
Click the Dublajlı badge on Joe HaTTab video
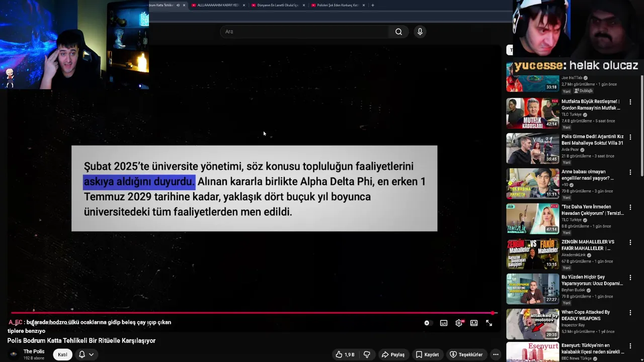click(584, 91)
